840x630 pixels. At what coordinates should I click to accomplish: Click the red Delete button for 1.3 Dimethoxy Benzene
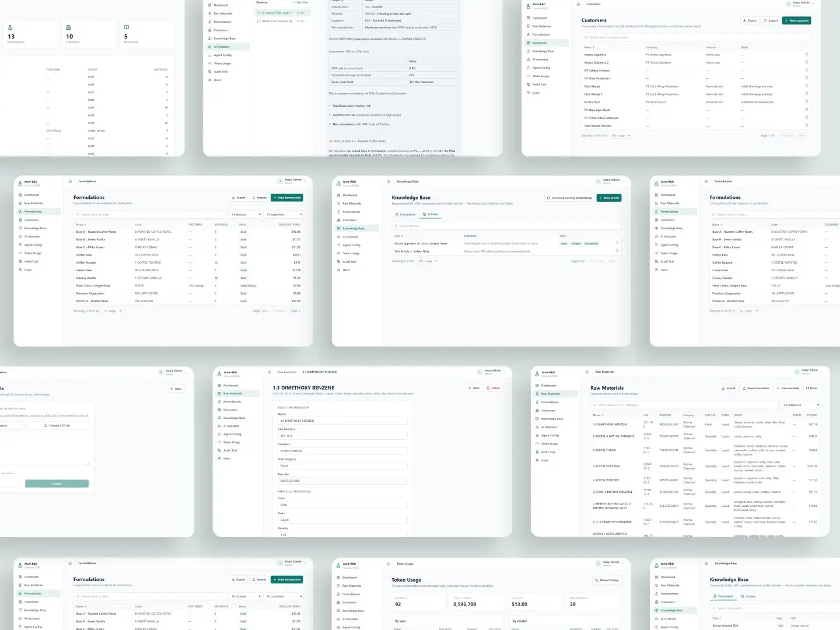pyautogui.click(x=494, y=388)
